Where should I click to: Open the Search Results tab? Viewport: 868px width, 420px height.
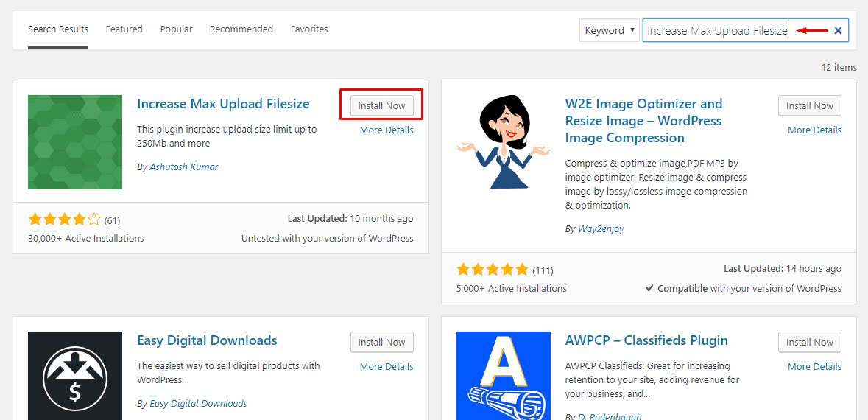(58, 29)
